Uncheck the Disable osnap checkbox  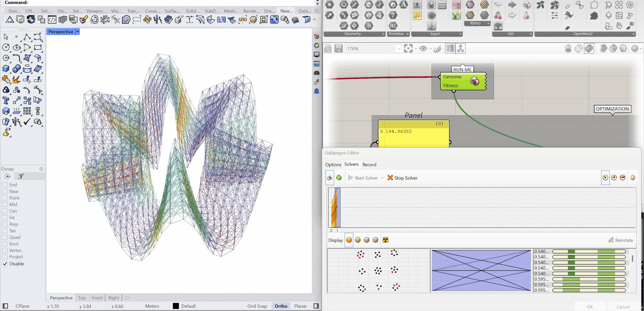click(x=5, y=264)
